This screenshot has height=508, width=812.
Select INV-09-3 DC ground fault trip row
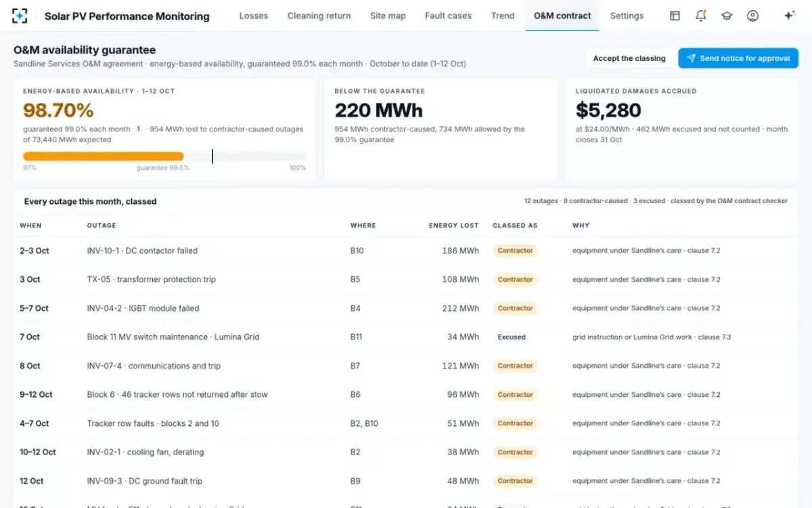(x=406, y=481)
